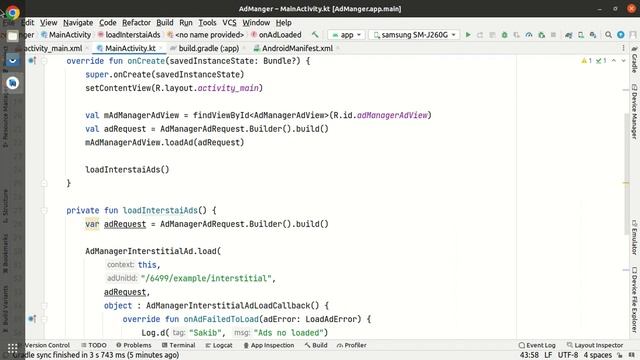640x360 pixels.
Task: Click the 43:58 cursor position indicator
Action: click(x=529, y=355)
